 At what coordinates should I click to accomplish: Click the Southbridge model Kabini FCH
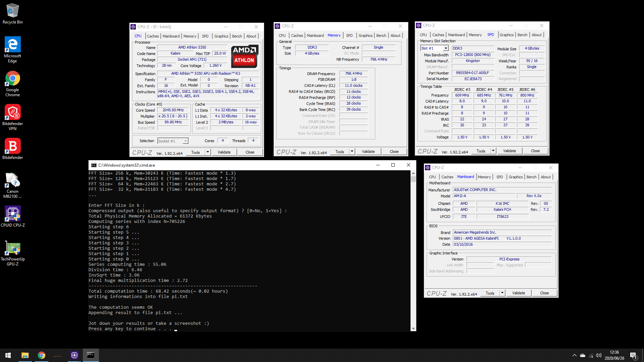pos(502,209)
